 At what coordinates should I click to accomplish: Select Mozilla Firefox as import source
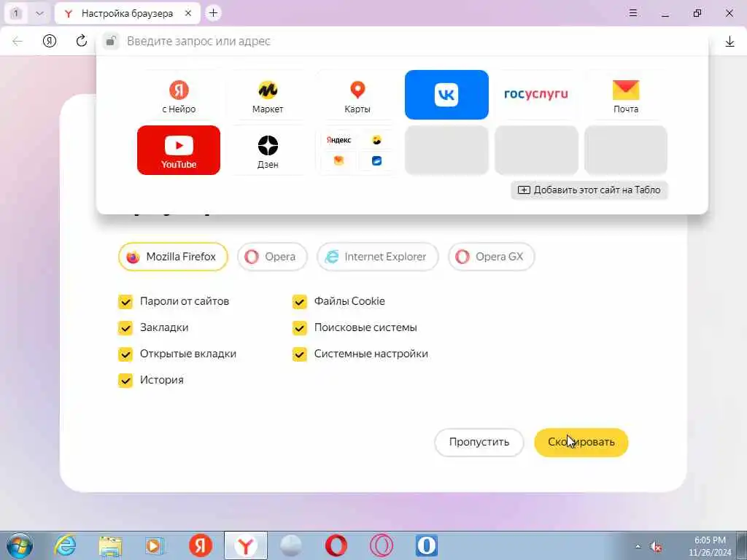[173, 257]
